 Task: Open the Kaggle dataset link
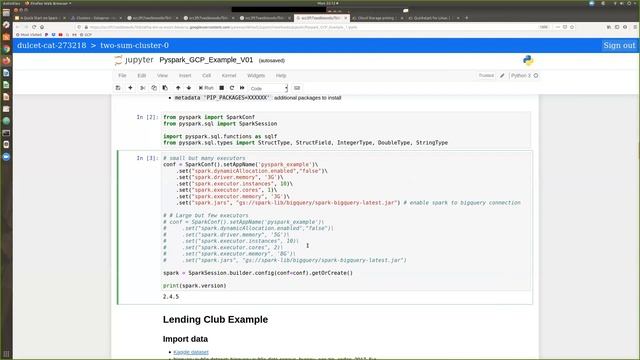pos(191,352)
